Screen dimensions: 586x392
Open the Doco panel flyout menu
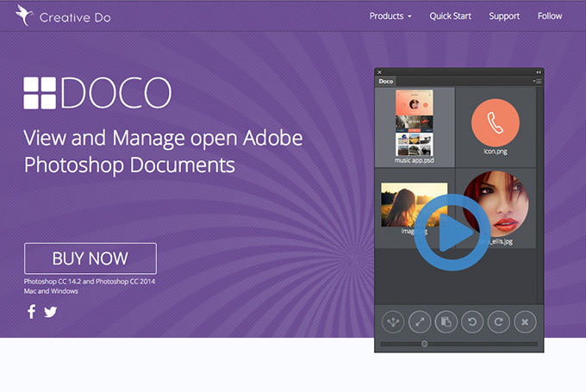point(537,81)
